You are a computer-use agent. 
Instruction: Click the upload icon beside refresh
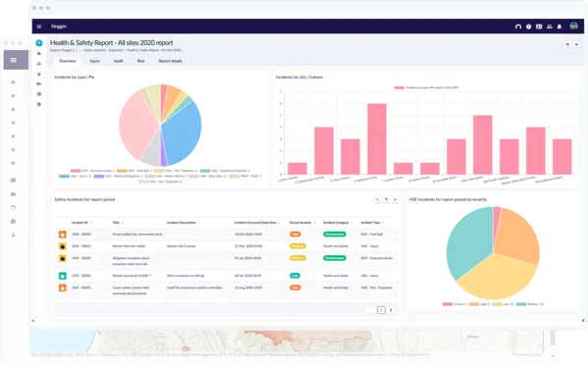tap(577, 44)
